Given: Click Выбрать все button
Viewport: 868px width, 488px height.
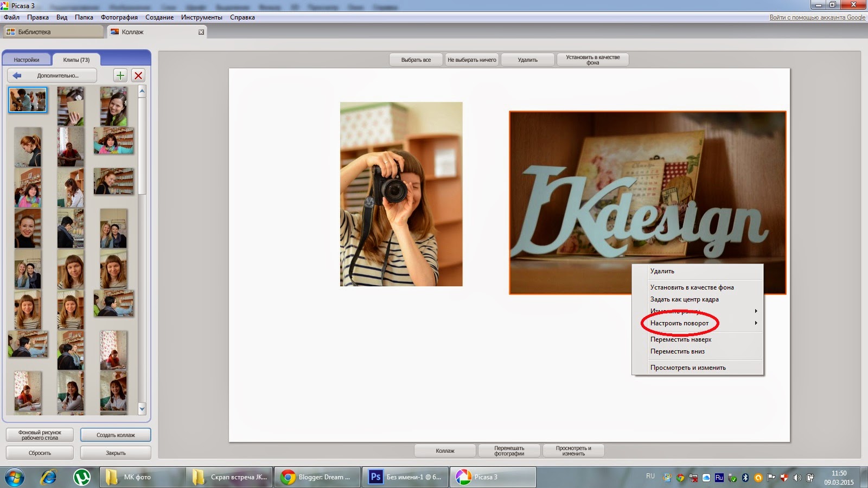Looking at the screenshot, I should tap(416, 60).
